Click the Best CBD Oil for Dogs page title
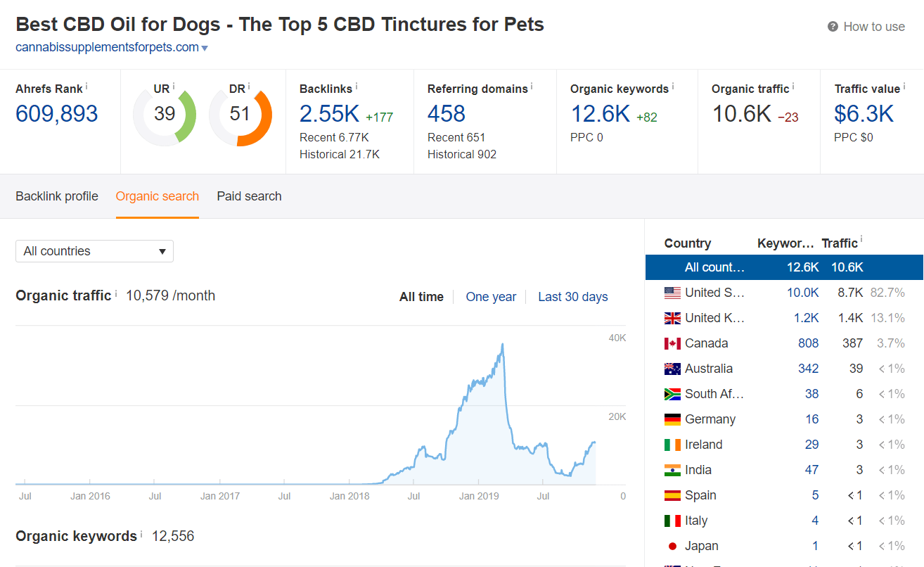This screenshot has height=567, width=924. (x=280, y=24)
